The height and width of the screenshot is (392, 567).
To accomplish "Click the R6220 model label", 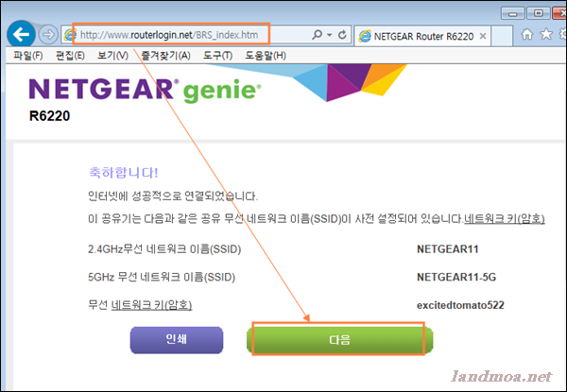I will point(49,116).
